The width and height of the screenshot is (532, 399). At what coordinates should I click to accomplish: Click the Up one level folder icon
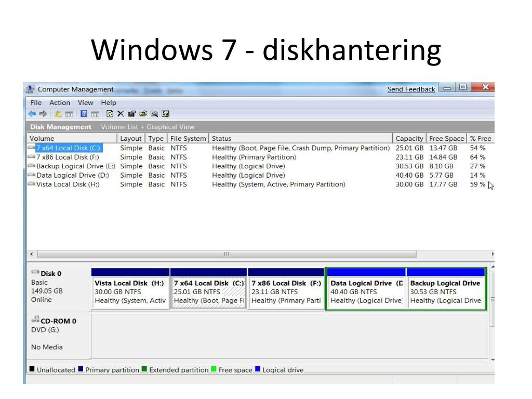click(58, 114)
